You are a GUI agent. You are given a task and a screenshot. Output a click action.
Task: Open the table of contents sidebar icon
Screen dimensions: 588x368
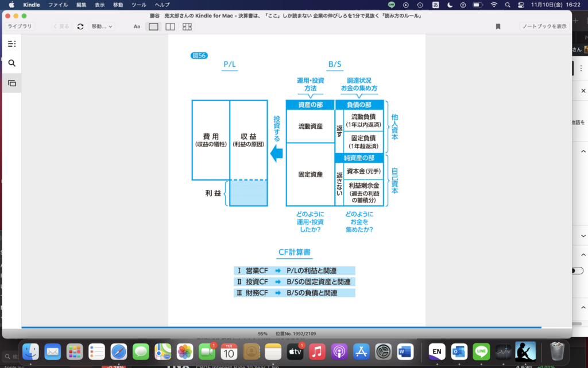click(x=11, y=44)
